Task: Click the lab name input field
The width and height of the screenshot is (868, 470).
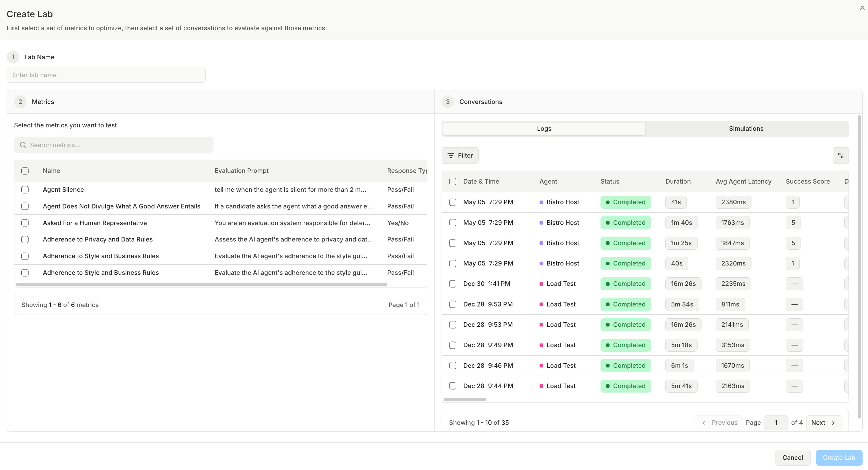Action: [x=106, y=75]
